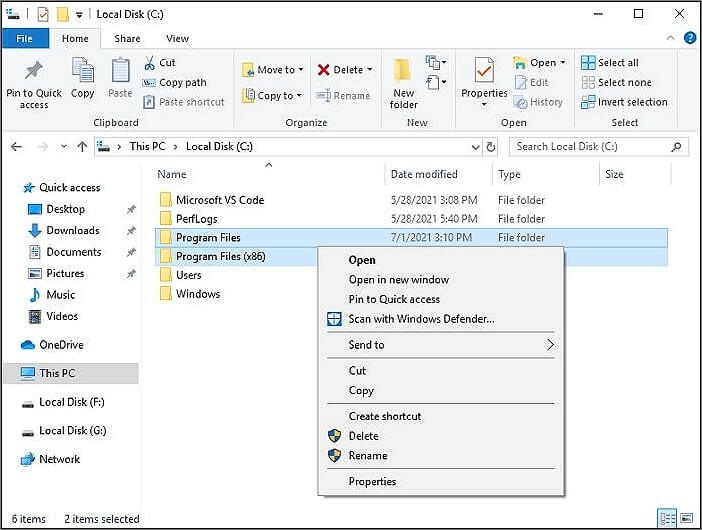Screen dimensions: 702x530
Task: Click the Pin to Quick access ribbon icon
Action: (x=33, y=82)
